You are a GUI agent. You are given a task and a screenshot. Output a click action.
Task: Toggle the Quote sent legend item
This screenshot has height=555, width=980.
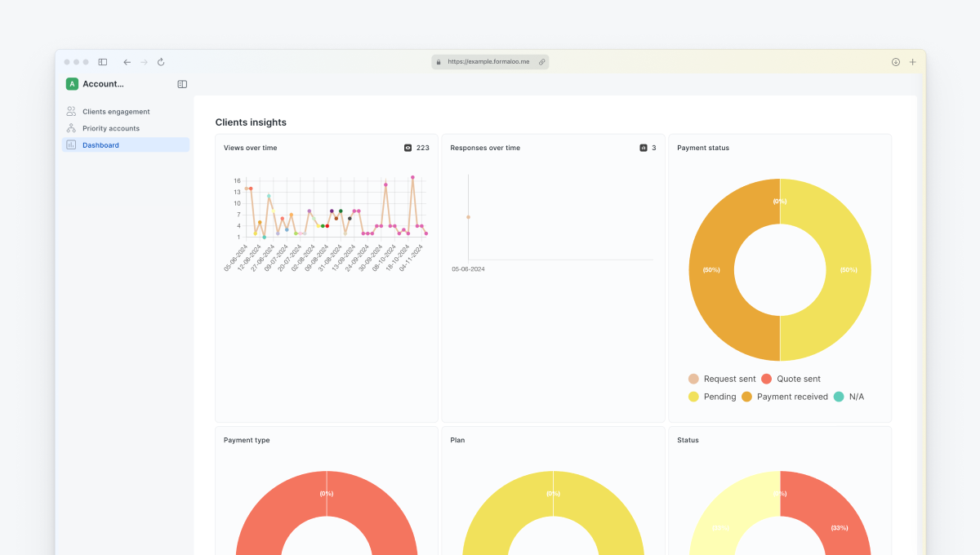click(791, 379)
